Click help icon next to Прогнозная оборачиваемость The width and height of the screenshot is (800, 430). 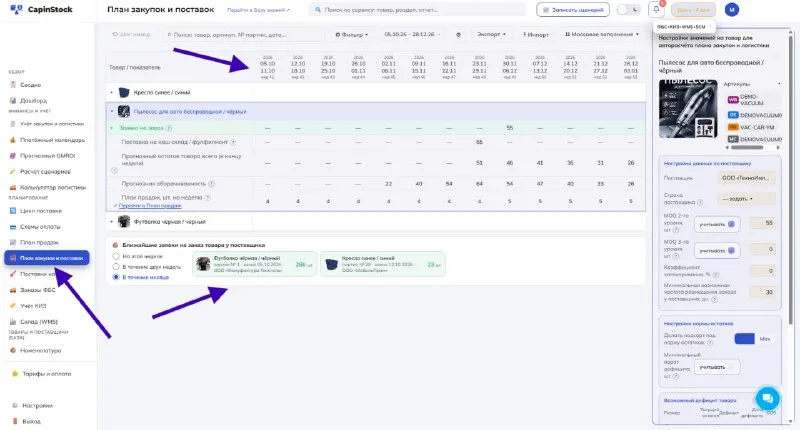click(x=211, y=184)
